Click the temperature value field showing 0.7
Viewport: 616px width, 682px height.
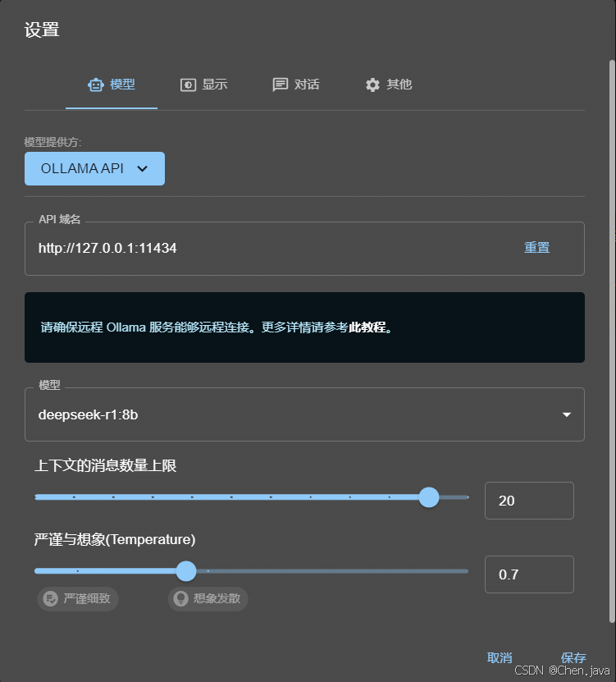point(529,574)
